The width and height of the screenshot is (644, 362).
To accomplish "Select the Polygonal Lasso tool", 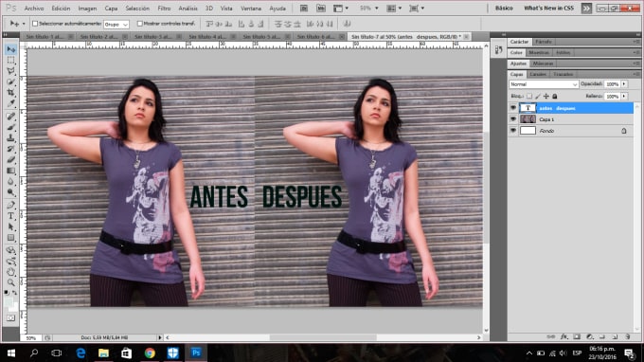I will (x=10, y=71).
